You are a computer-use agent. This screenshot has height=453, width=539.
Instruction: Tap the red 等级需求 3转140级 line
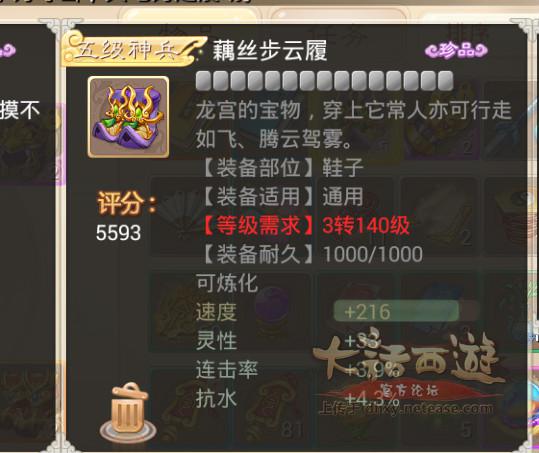[305, 226]
